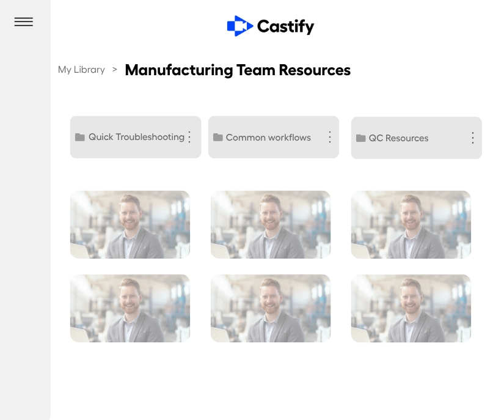This screenshot has width=504, height=420.
Task: Open the top-left video thumbnail
Action: [x=130, y=224]
